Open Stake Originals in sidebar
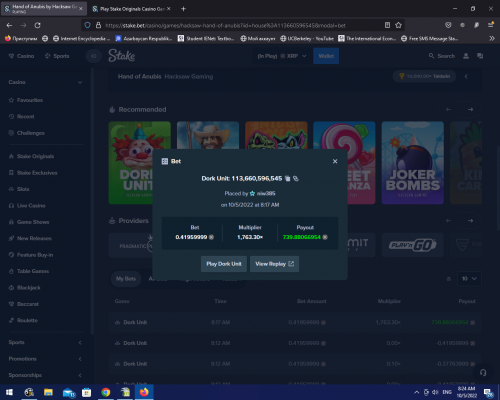 tap(35, 156)
